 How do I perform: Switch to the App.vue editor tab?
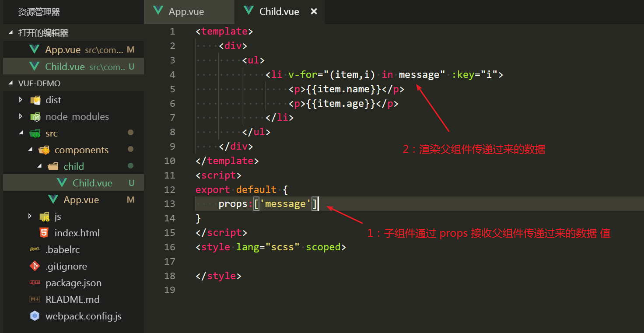click(x=189, y=12)
